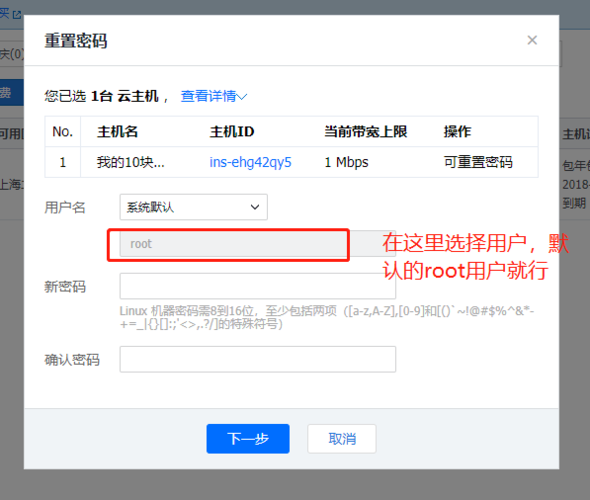Screen dimensions: 590x500
Task: Expand 查看详情 details link
Action: (214, 96)
